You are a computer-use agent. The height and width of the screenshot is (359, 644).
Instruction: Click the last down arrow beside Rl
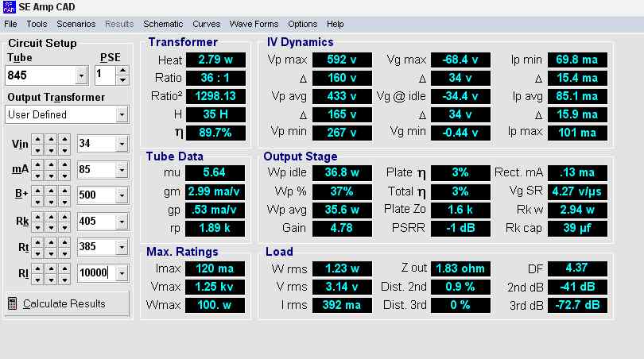point(64,280)
